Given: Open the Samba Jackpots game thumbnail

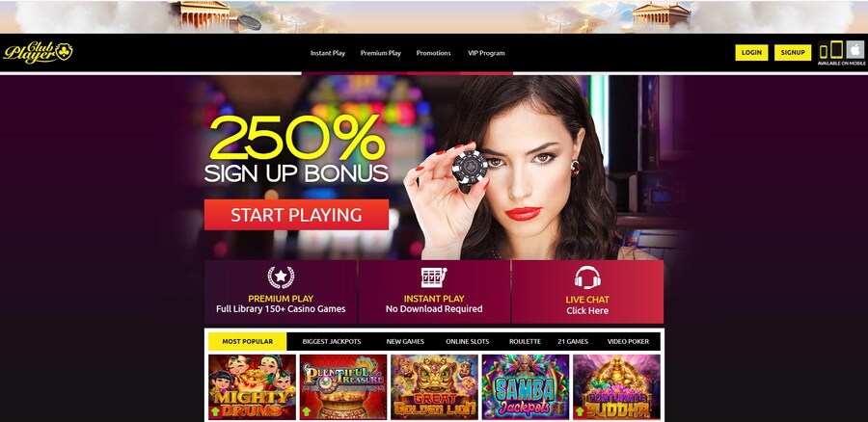Looking at the screenshot, I should (526, 386).
